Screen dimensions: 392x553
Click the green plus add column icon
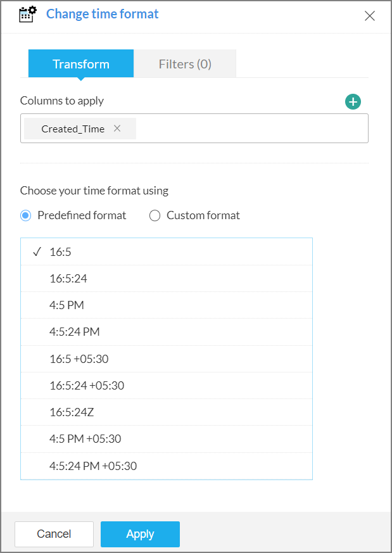pyautogui.click(x=353, y=101)
